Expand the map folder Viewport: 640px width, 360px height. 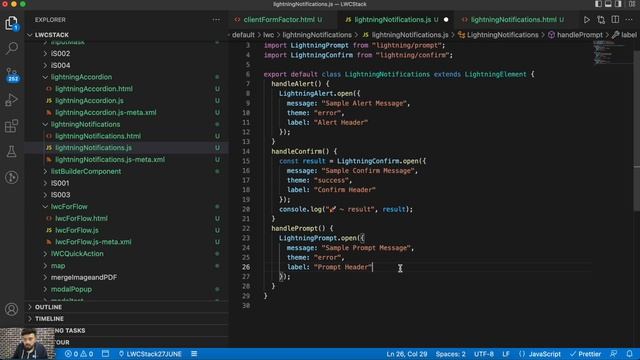[x=58, y=266]
